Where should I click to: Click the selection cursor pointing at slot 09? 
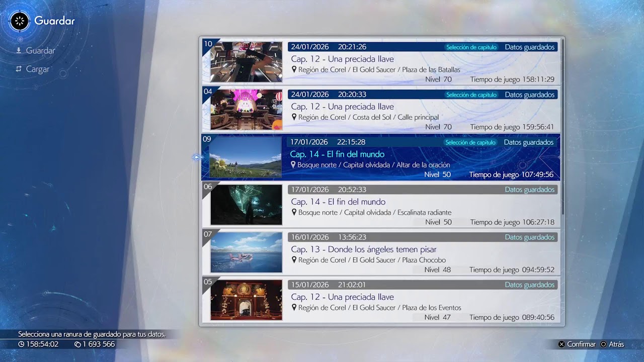[196, 157]
